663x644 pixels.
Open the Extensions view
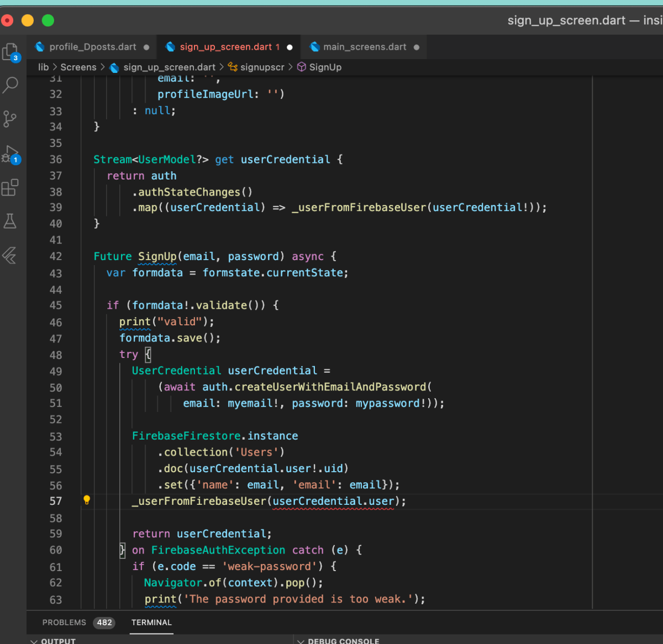pos(10,188)
